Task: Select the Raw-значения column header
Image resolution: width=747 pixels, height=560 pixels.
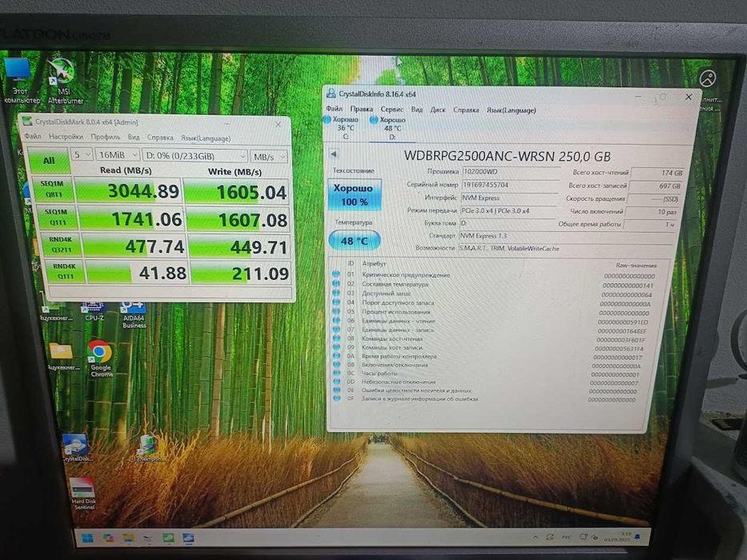Action: coord(636,266)
